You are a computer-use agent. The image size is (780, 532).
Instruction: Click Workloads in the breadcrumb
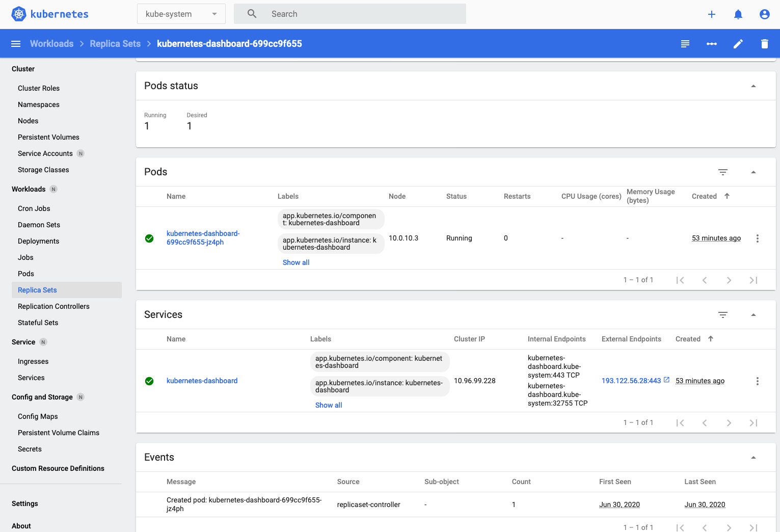(x=51, y=44)
